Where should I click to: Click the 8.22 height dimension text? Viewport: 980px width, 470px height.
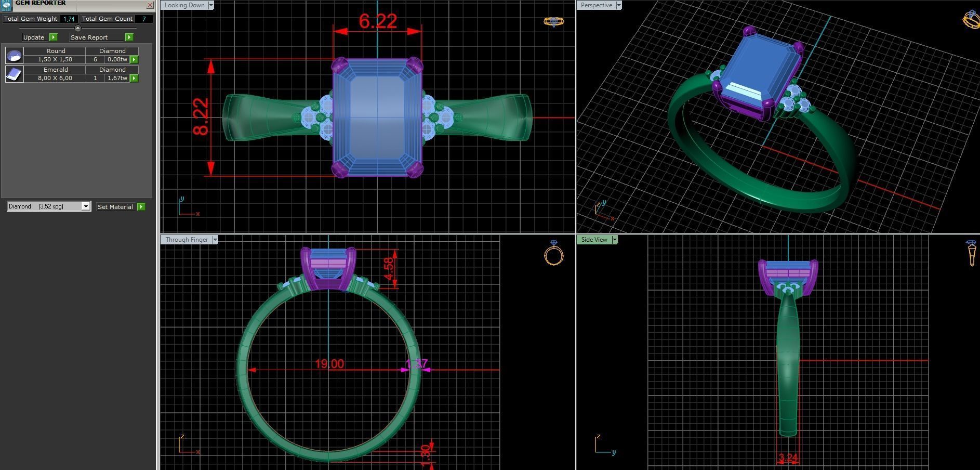click(201, 116)
